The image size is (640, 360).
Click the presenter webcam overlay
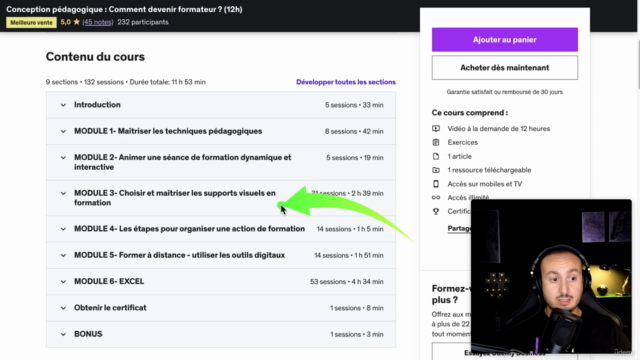pyautogui.click(x=551, y=276)
